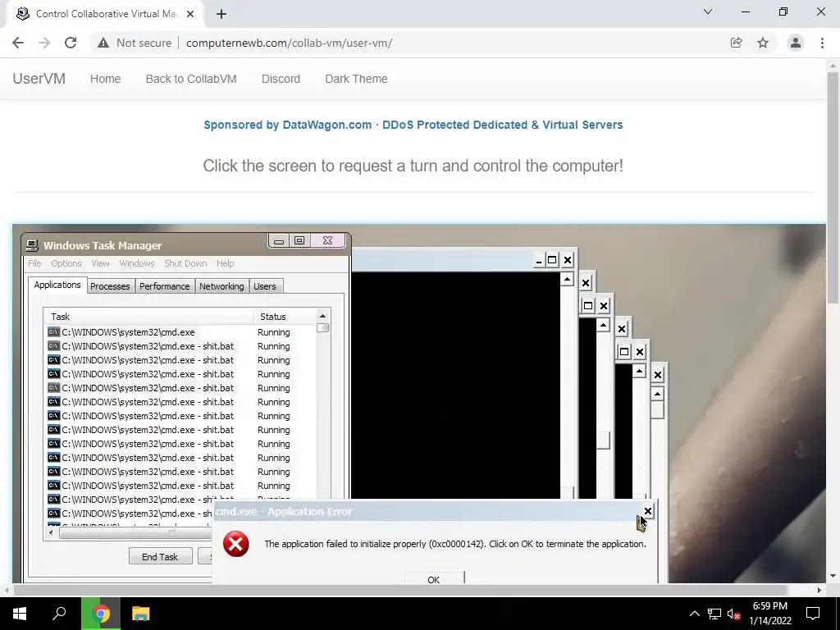
Task: Click the Chrome taskbar icon
Action: (x=101, y=614)
